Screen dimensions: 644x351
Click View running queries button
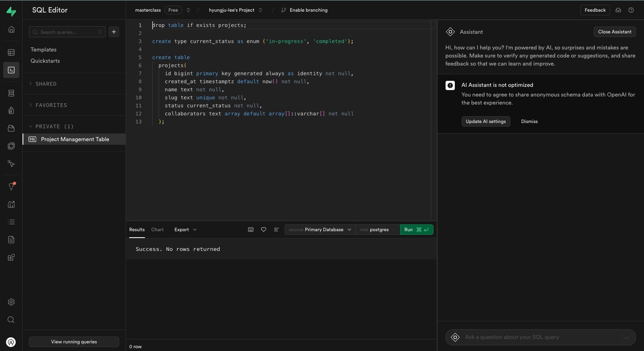[74, 342]
